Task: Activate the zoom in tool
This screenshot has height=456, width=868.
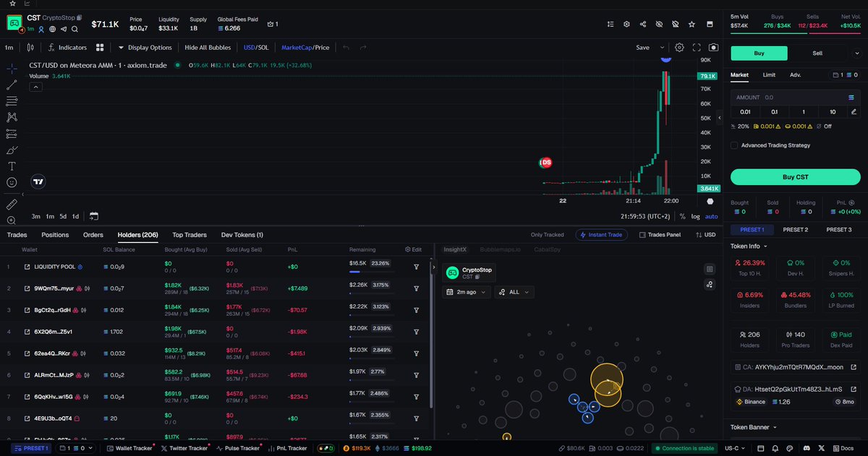Action: [12, 220]
